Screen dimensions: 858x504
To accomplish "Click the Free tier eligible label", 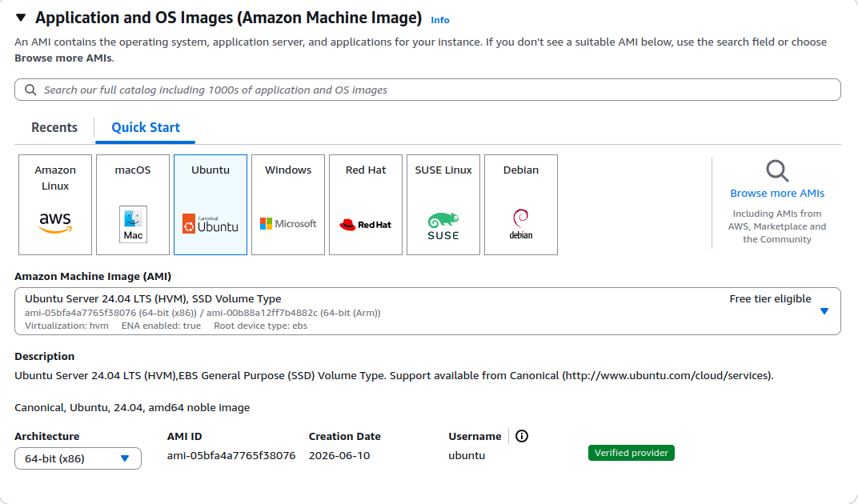I will click(770, 298).
